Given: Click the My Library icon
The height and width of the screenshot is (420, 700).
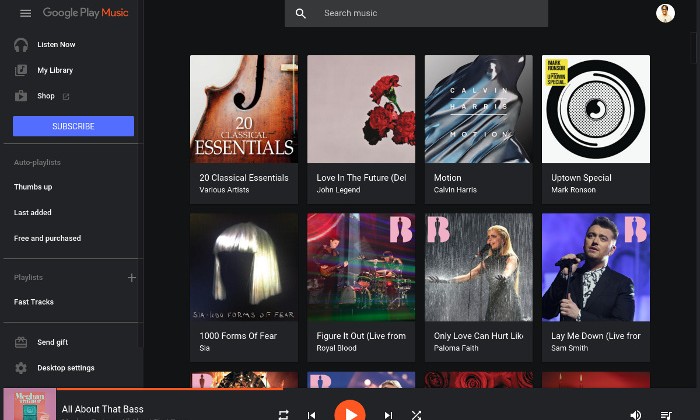Looking at the screenshot, I should 21,70.
